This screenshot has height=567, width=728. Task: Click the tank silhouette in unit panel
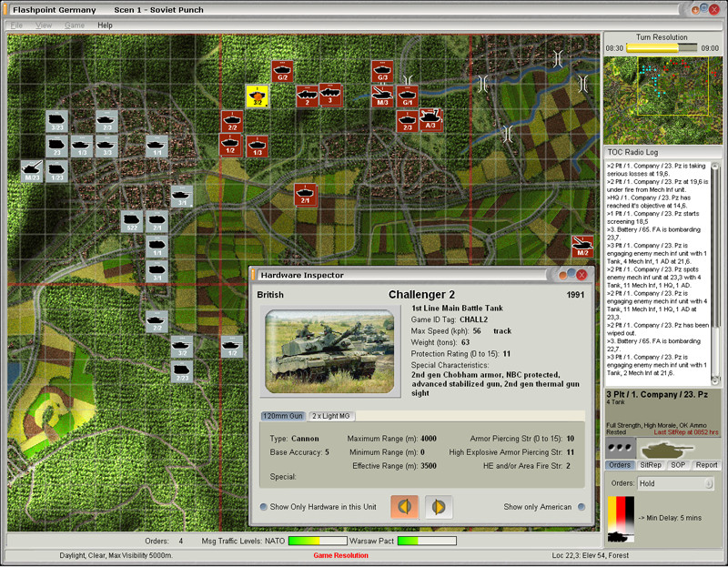point(662,450)
